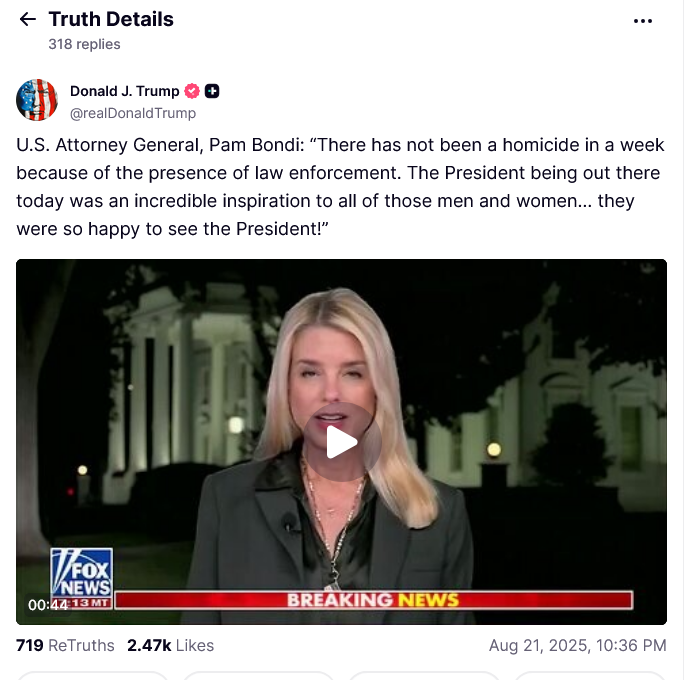Open the three-dot more options menu
690x680 pixels.
643,21
